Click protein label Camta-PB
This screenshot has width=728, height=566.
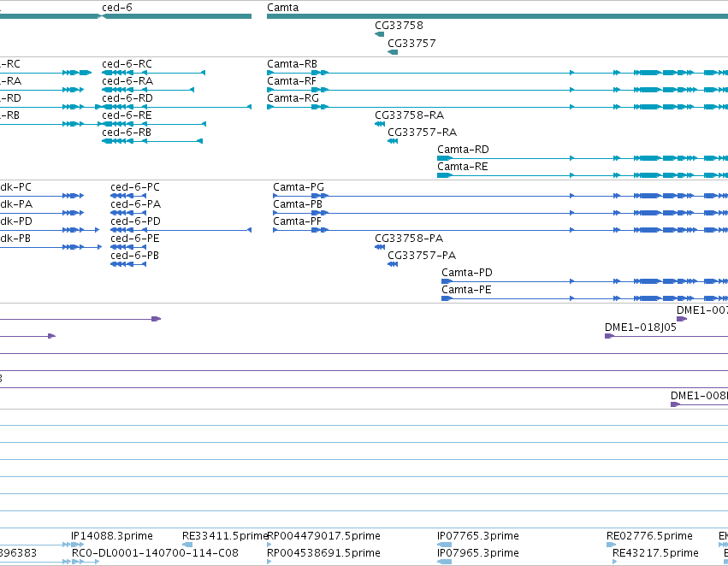tap(298, 204)
